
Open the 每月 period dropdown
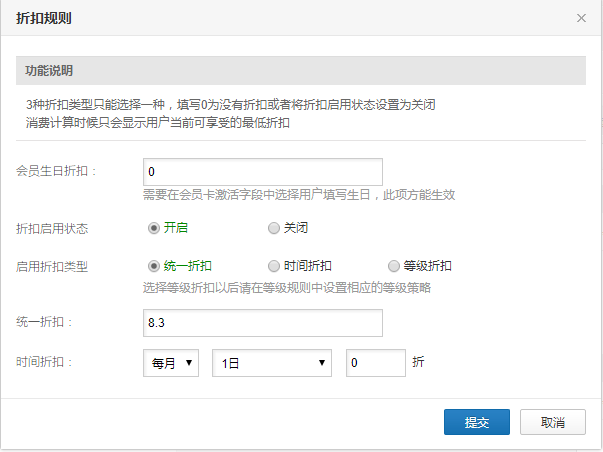click(x=171, y=363)
